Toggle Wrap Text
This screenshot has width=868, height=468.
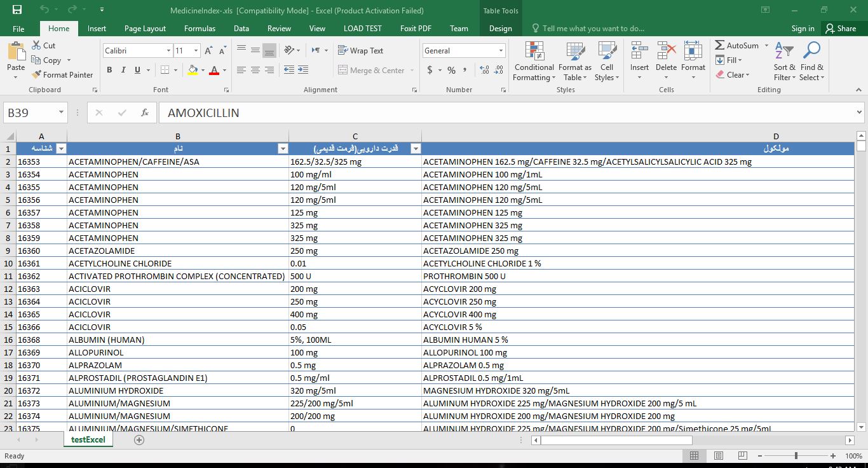(360, 51)
